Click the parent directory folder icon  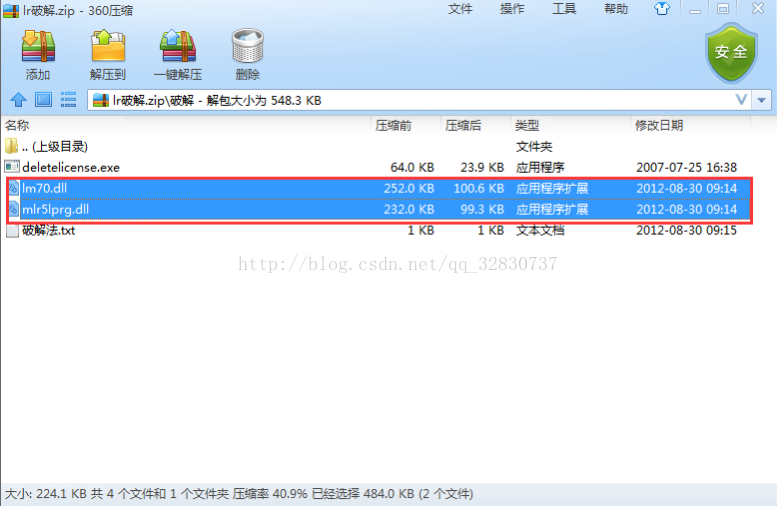pyautogui.click(x=11, y=146)
